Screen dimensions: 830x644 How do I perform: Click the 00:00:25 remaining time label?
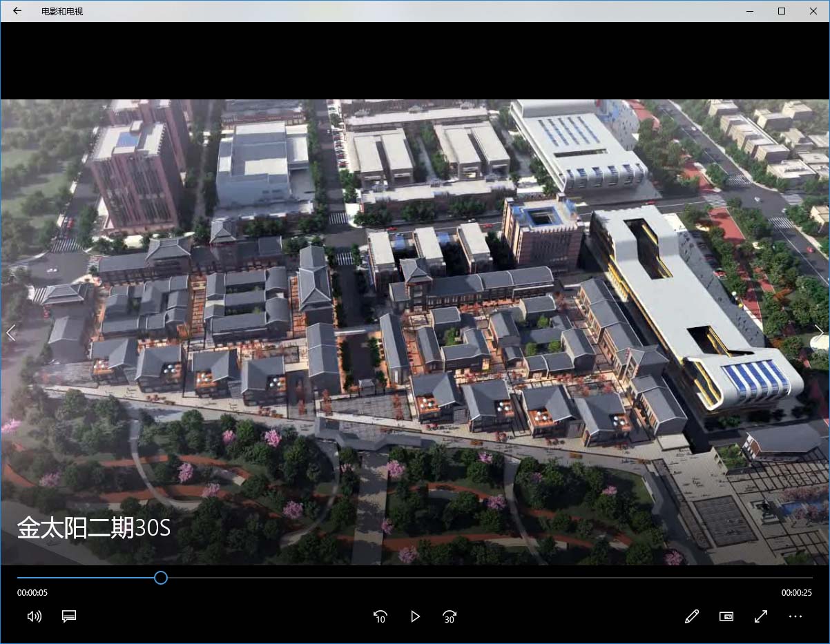coord(796,593)
